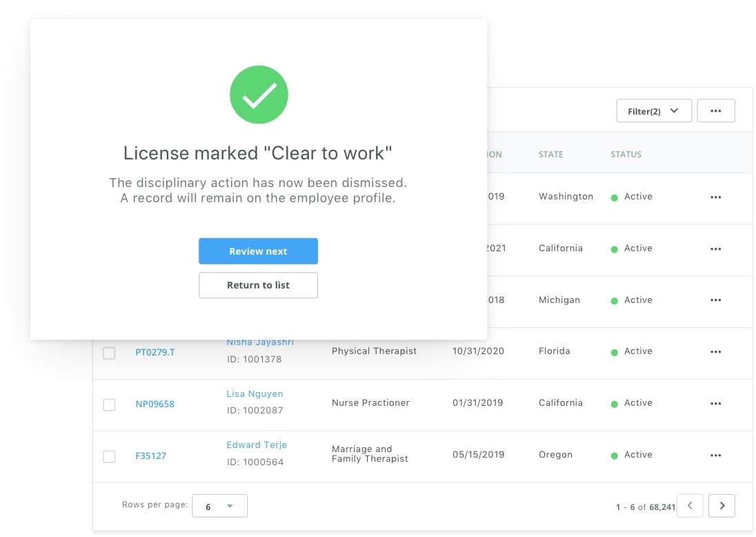This screenshot has width=756, height=537.
Task: Go to the next page of licenses
Action: [722, 505]
